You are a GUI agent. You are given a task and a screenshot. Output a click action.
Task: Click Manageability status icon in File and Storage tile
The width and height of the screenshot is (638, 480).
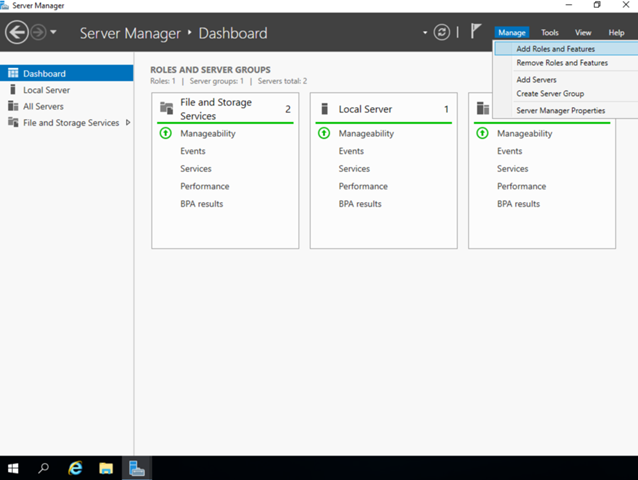tap(166, 133)
